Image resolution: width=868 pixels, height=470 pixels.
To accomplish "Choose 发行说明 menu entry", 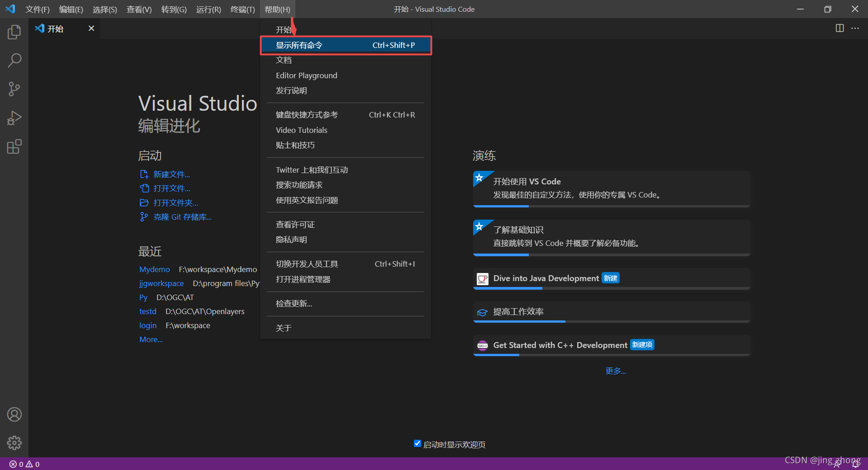I will (x=346, y=90).
